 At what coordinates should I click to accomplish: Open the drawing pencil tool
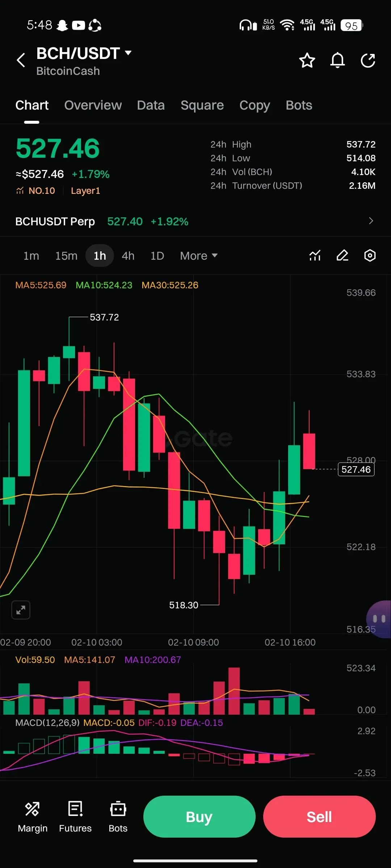point(342,256)
